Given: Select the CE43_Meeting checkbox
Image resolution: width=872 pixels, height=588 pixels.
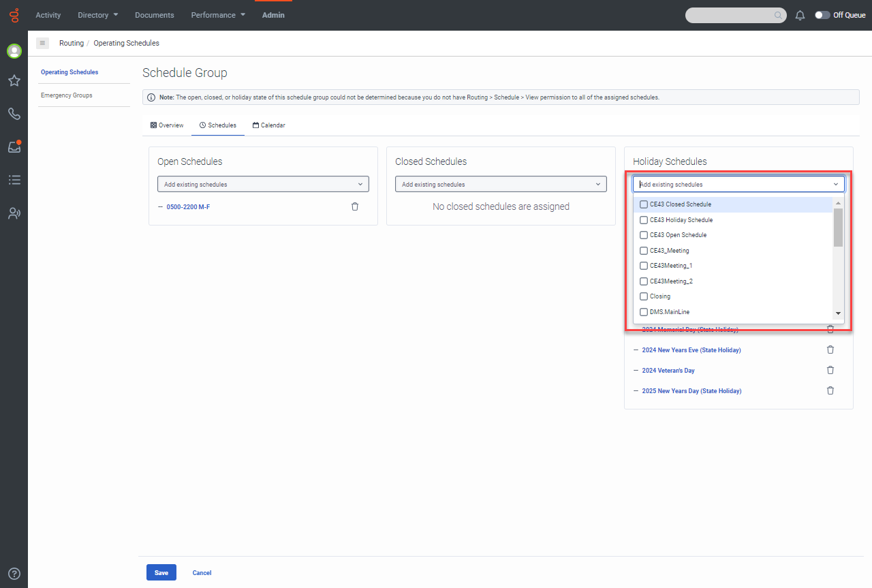Looking at the screenshot, I should 644,251.
